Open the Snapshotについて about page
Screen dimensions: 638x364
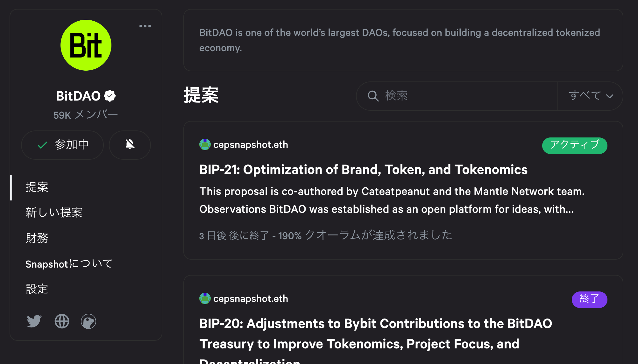pos(69,264)
